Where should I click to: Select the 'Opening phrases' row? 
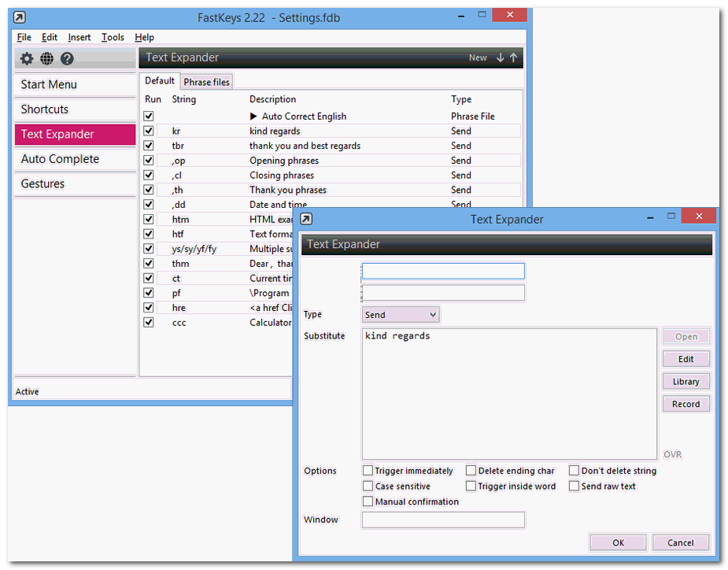[332, 161]
